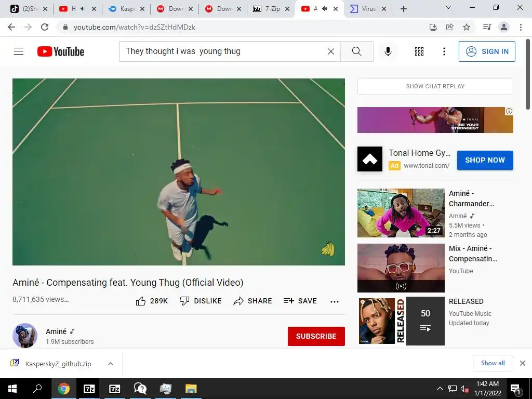Open the YouTube hamburger guide menu
The height and width of the screenshot is (399, 532).
19,51
